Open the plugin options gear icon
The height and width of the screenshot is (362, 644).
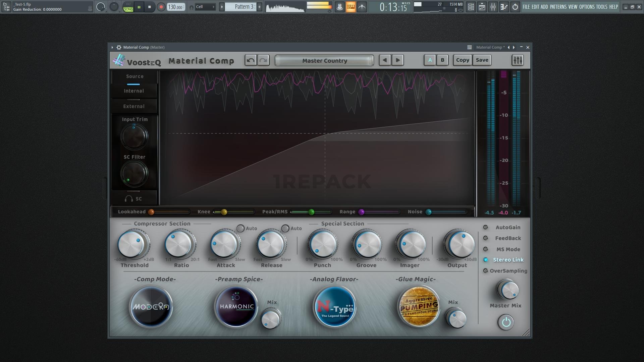click(119, 47)
